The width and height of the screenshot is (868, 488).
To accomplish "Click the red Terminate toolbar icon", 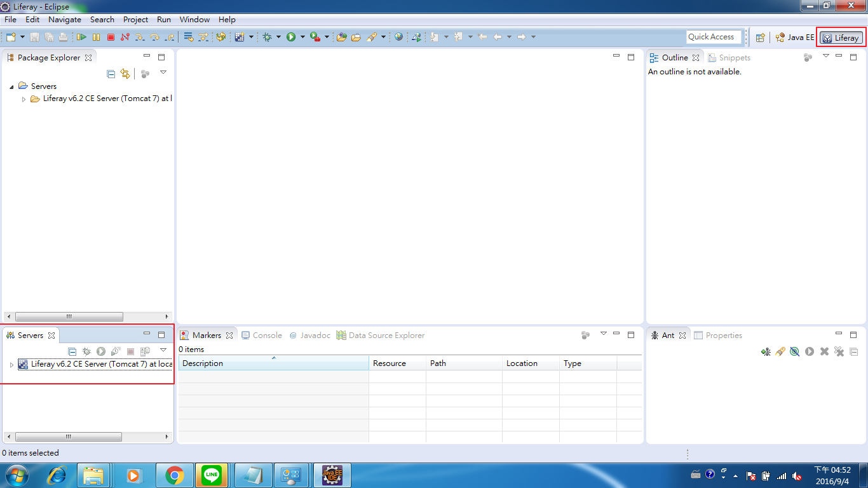I will pyautogui.click(x=111, y=37).
